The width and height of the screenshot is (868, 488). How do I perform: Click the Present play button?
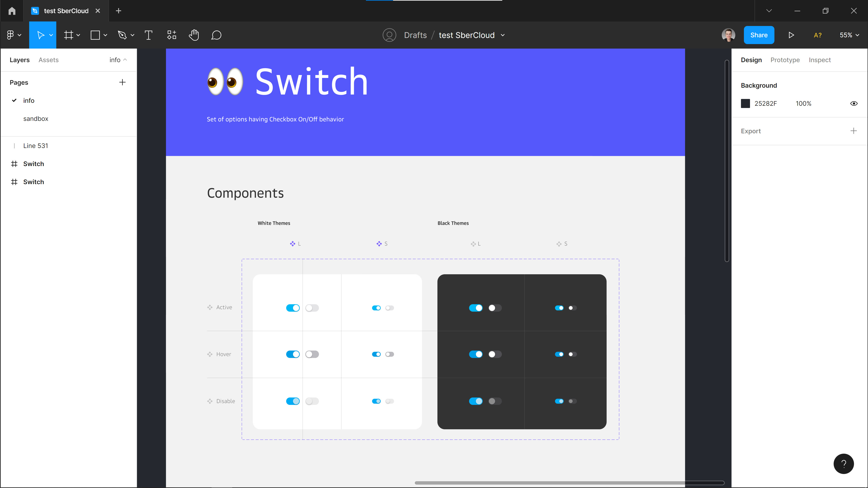click(x=791, y=35)
